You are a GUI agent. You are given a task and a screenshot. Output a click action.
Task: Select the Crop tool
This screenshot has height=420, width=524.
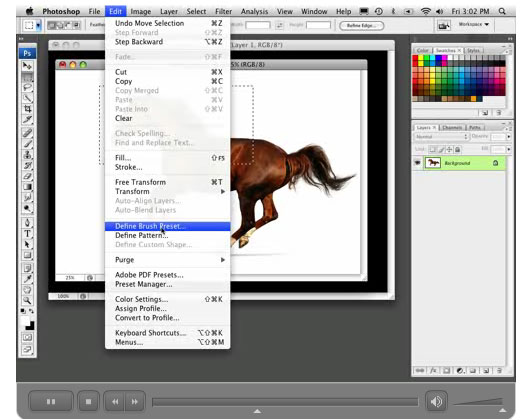pyautogui.click(x=27, y=109)
